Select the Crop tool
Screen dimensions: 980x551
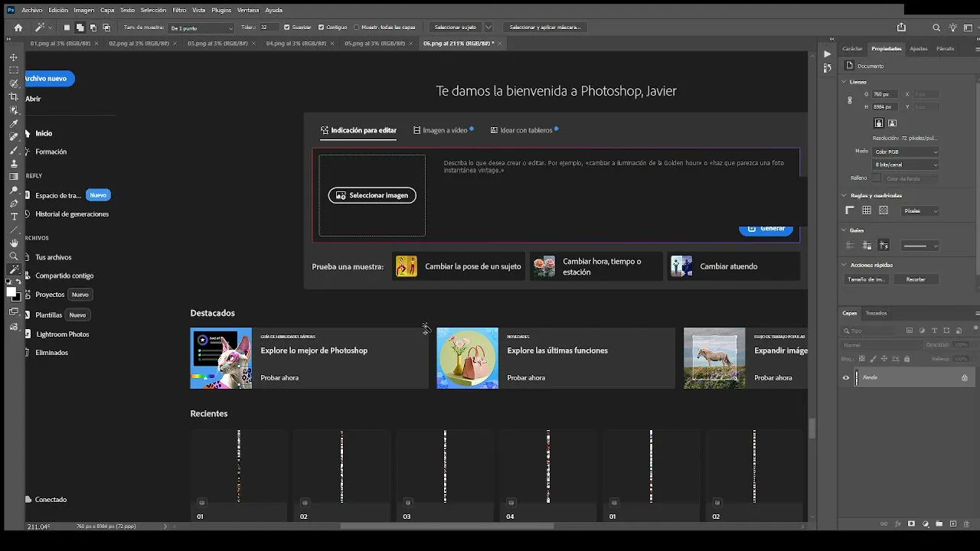point(14,97)
